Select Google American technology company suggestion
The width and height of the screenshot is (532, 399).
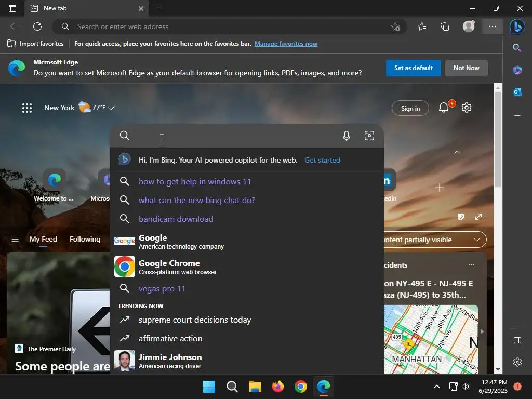click(x=247, y=242)
